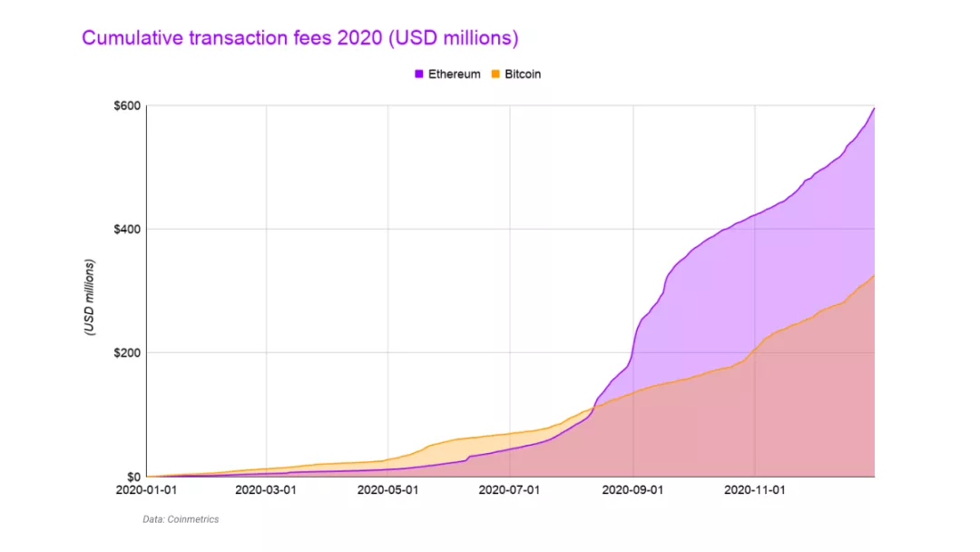
Task: Click the Data: Coinmetrics source note
Action: click(x=181, y=519)
